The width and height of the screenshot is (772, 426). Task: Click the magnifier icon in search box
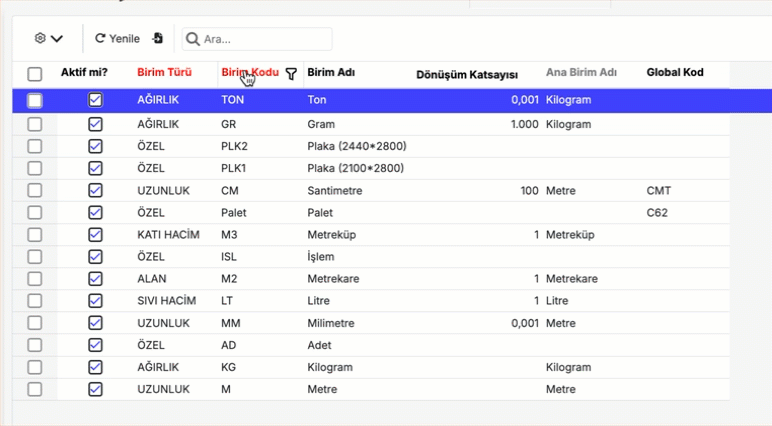tap(193, 39)
